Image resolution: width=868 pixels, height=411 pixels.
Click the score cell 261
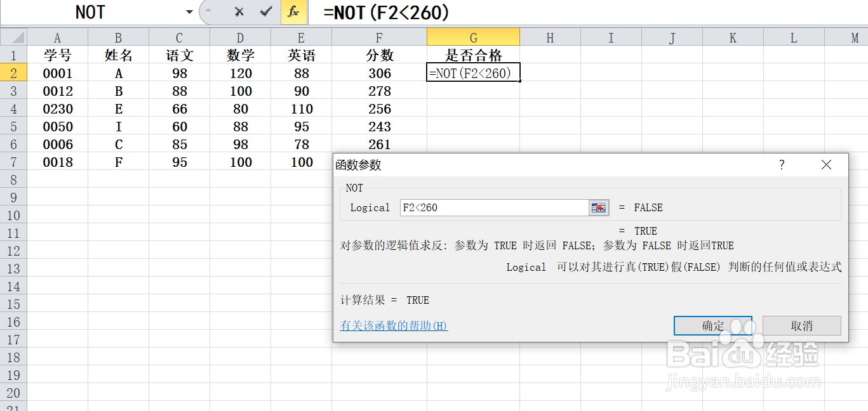pos(379,144)
